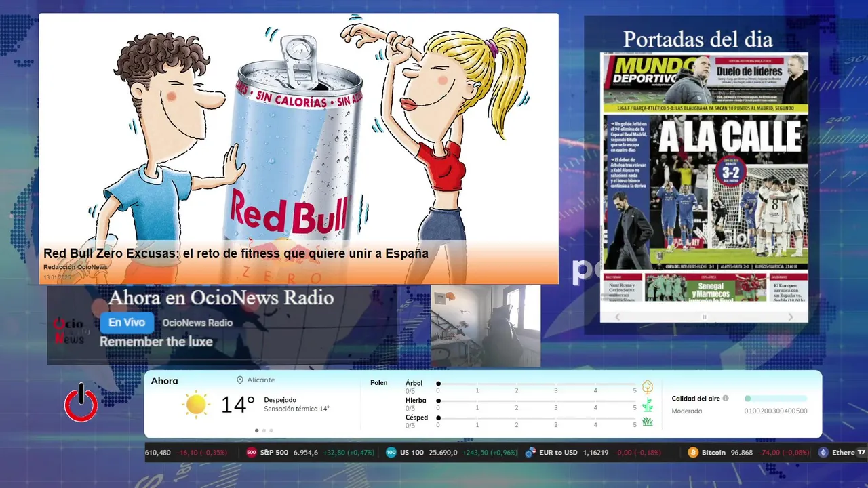Click the Árbol pollen tree icon
The width and height of the screenshot is (868, 488).
point(648,387)
